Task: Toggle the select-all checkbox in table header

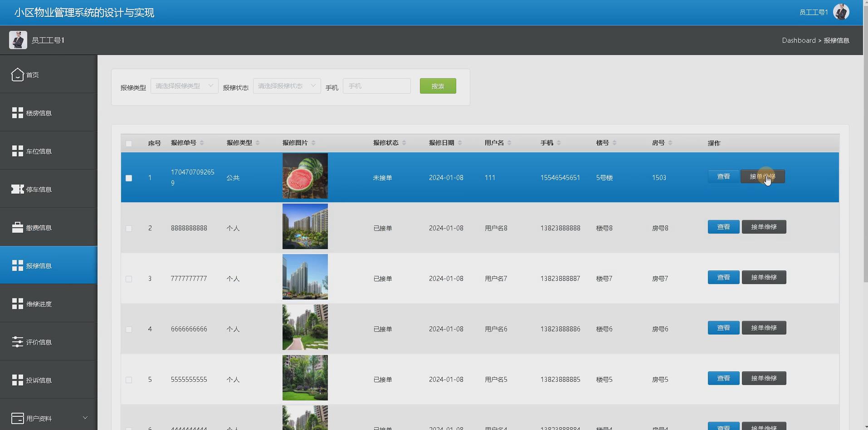Action: pyautogui.click(x=129, y=143)
